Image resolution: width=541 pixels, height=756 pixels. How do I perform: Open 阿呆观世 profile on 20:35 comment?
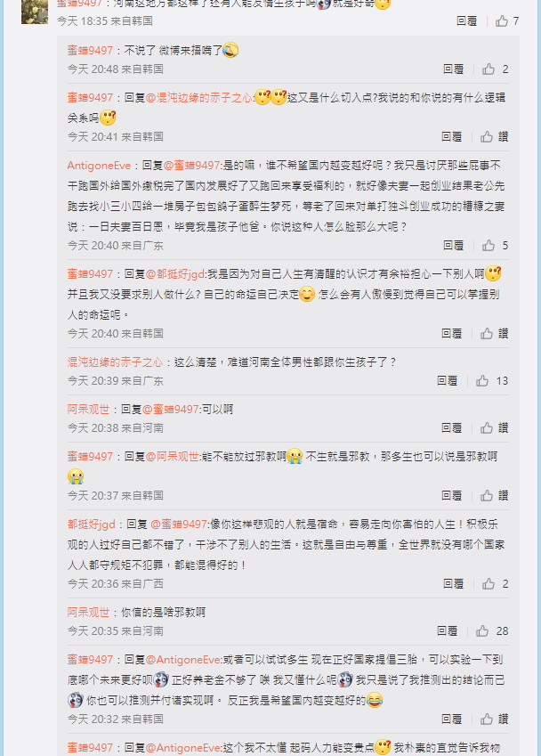coord(88,613)
